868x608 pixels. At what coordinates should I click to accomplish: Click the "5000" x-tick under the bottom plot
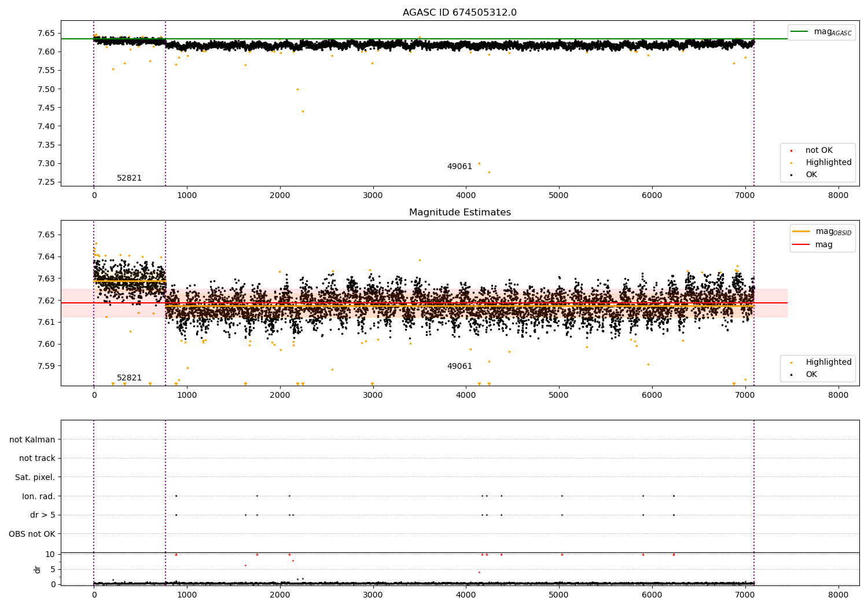pos(559,595)
